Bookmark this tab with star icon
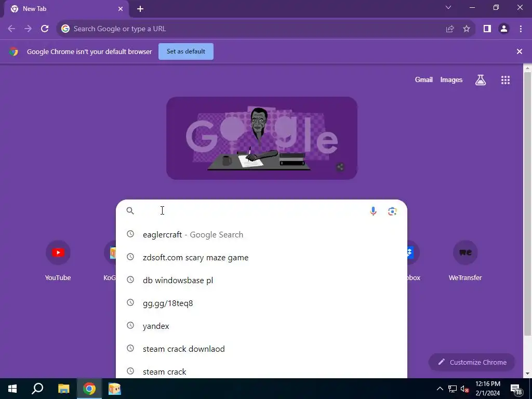This screenshot has height=399, width=532. [x=467, y=29]
